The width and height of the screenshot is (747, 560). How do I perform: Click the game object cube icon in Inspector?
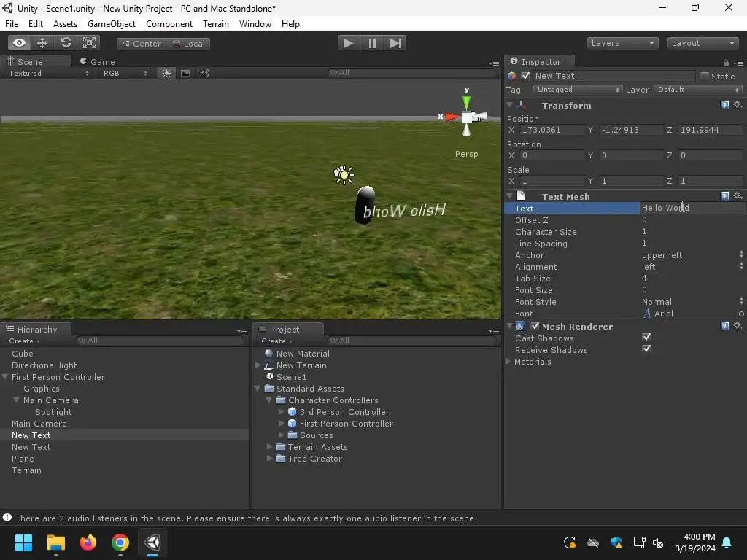click(x=511, y=76)
